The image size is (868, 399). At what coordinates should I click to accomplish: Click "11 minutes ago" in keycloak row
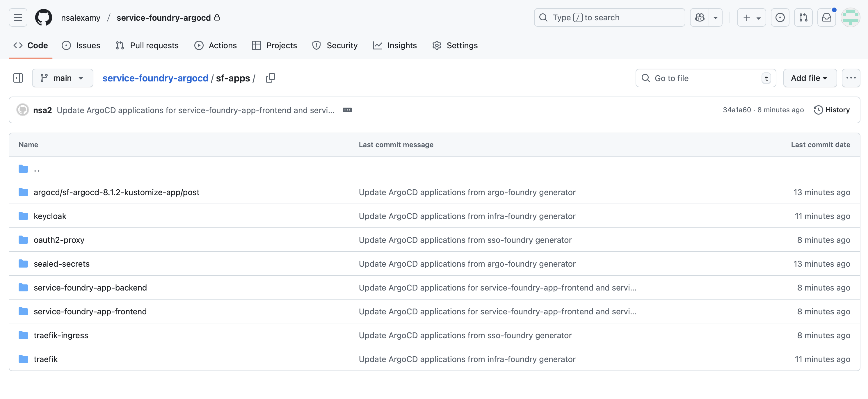click(822, 216)
